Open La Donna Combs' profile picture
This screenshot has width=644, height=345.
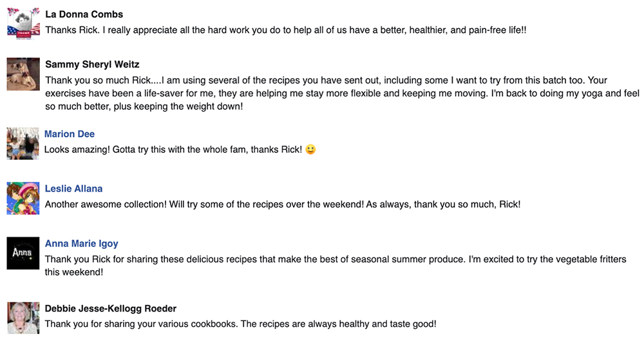tap(23, 24)
